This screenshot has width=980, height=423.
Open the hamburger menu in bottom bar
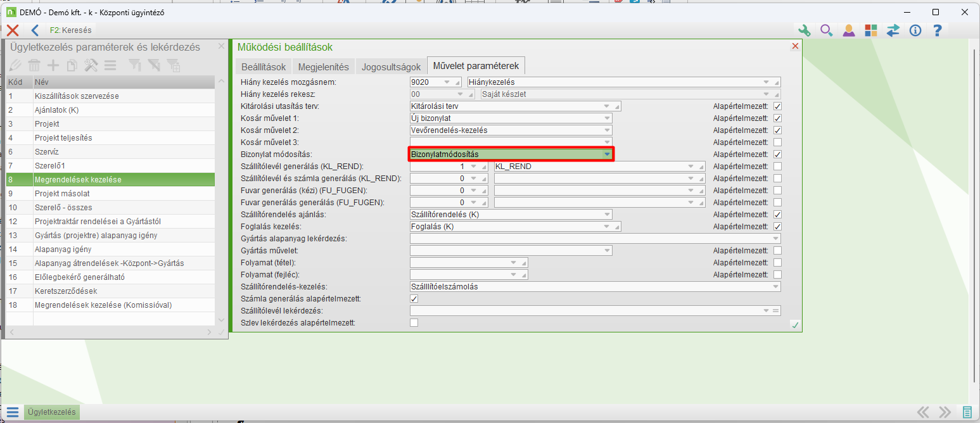(13, 412)
